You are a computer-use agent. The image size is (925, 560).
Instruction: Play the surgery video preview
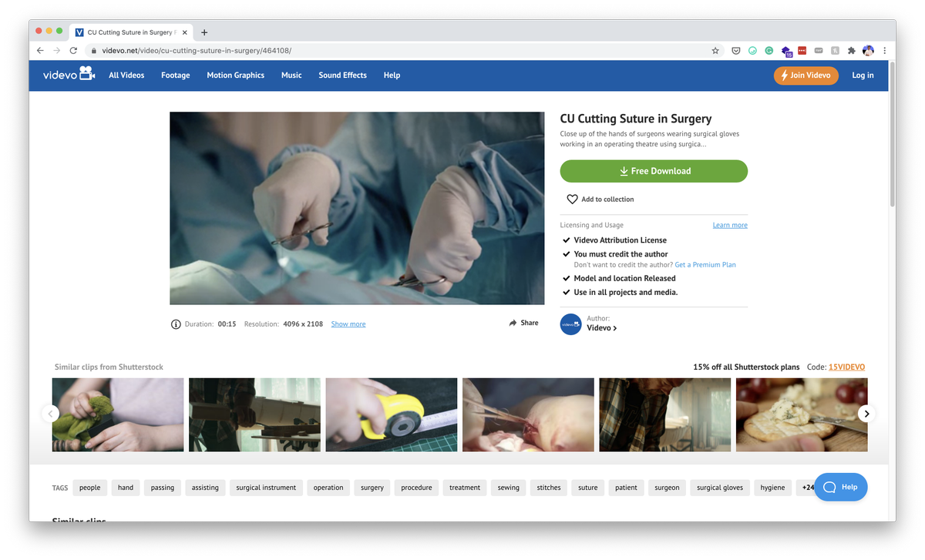click(357, 208)
